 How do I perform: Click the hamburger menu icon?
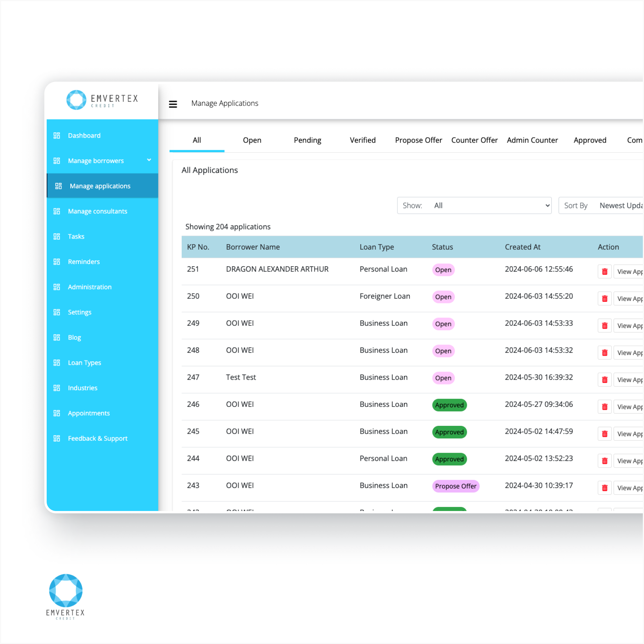[x=173, y=104]
